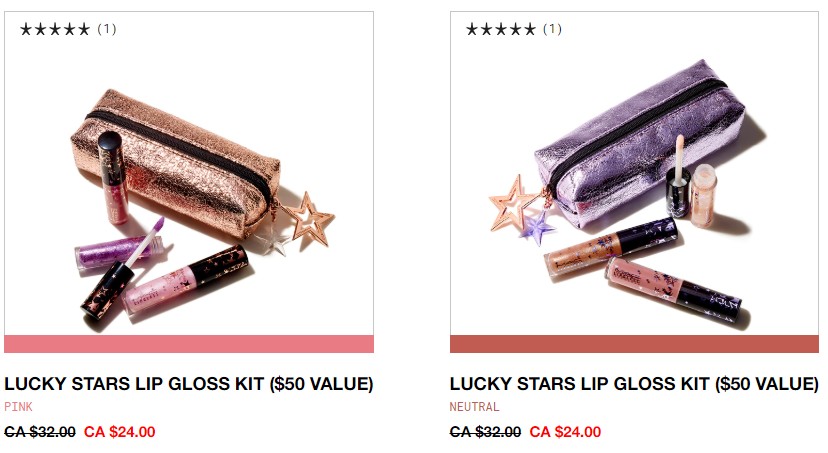
Task: Click the purple glitter lip gloss tube
Action: (110, 254)
